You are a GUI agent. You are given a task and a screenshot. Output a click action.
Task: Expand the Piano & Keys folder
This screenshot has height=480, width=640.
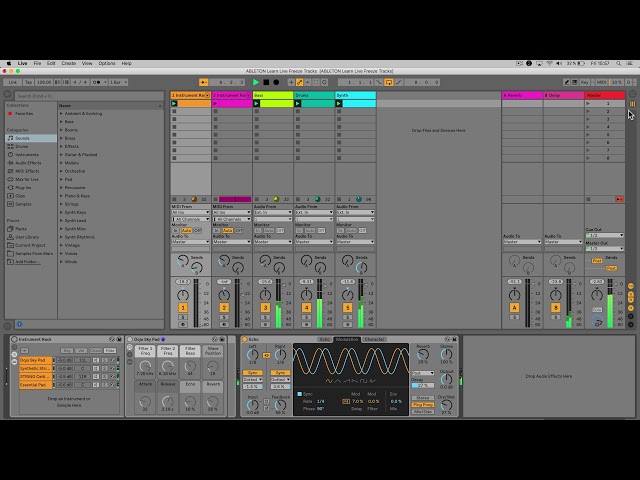(62, 196)
